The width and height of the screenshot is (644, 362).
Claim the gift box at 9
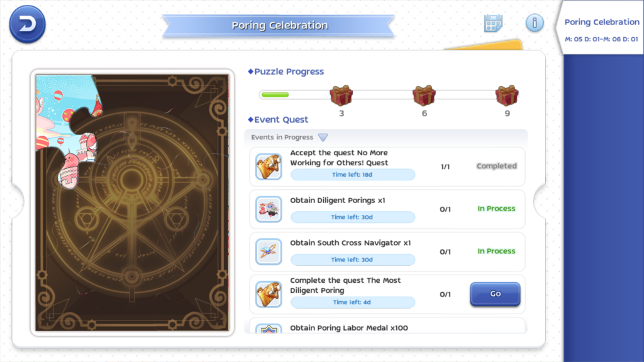coord(507,96)
